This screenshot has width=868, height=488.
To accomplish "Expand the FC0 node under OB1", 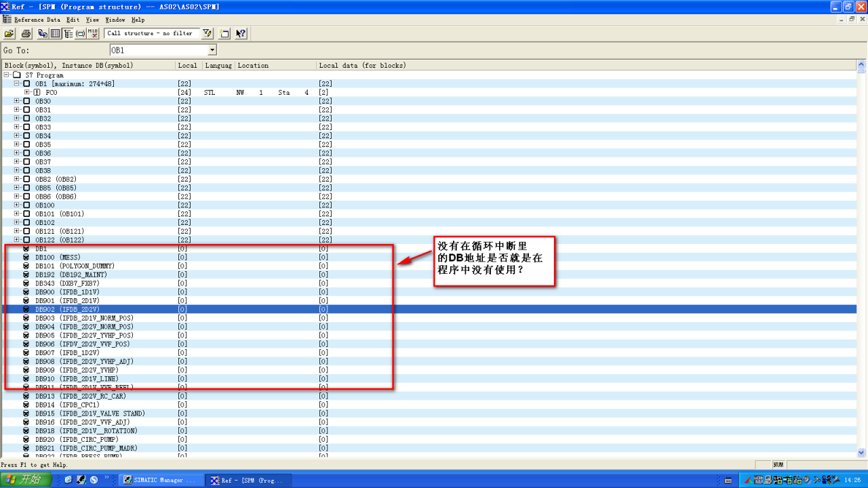I will [x=27, y=92].
